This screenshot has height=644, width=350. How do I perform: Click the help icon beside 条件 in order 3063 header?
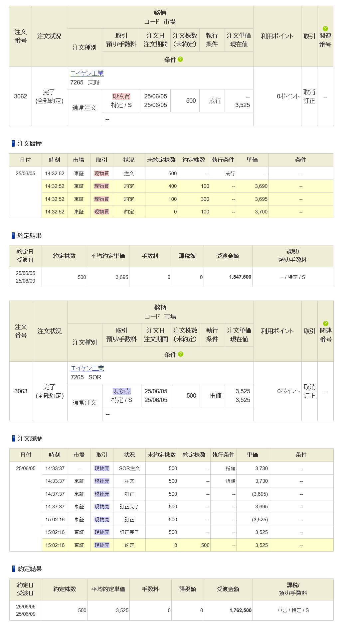pos(181,354)
